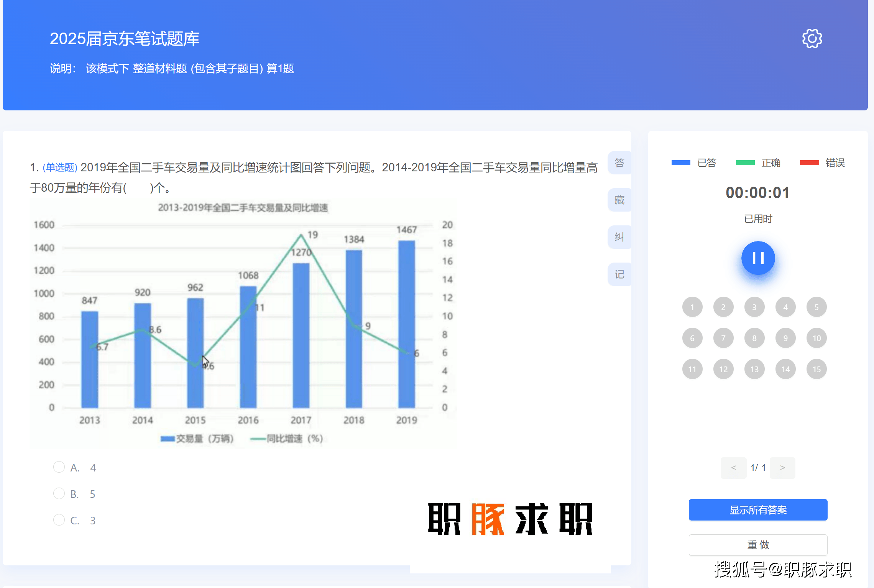Go to previous page using < arrow
The height and width of the screenshot is (588, 874).
(733, 468)
